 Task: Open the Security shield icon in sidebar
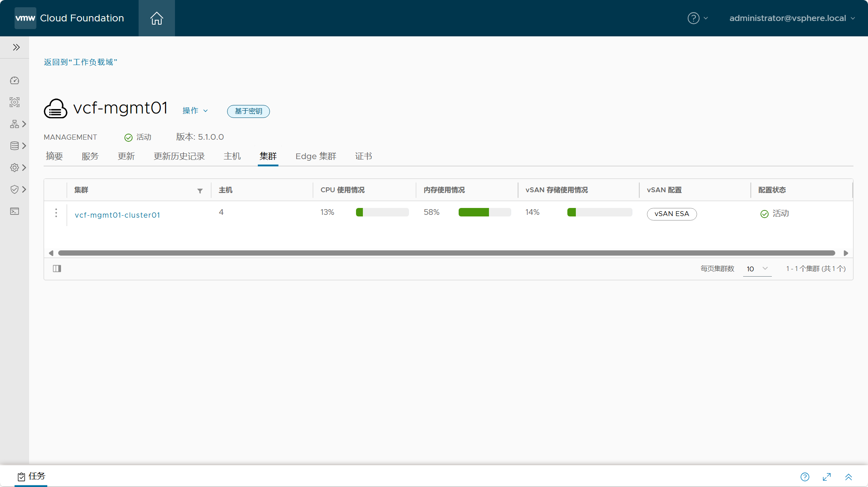click(x=15, y=189)
